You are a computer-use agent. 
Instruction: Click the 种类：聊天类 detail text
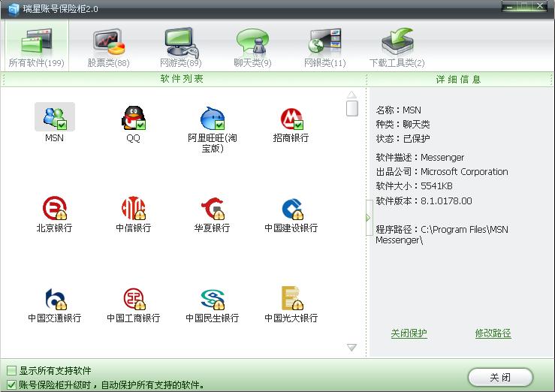[403, 125]
